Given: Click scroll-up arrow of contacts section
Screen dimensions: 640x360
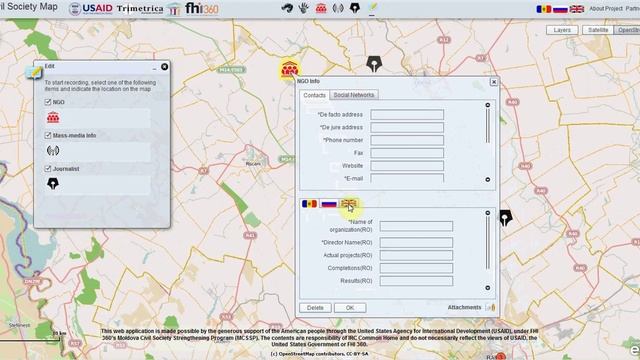Looking at the screenshot, I should point(487,105).
